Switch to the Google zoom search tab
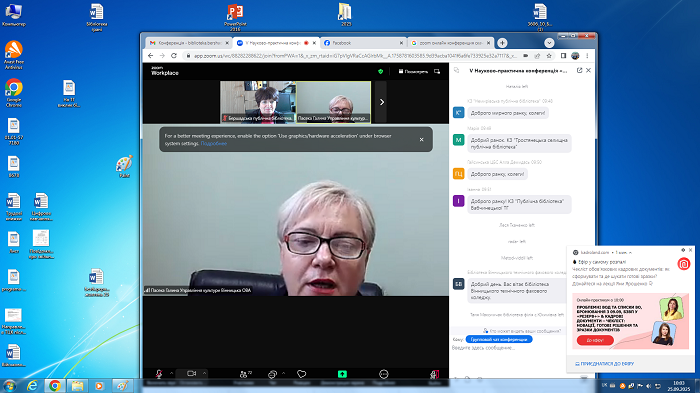Image resolution: width=700 pixels, height=393 pixels. pyautogui.click(x=450, y=43)
